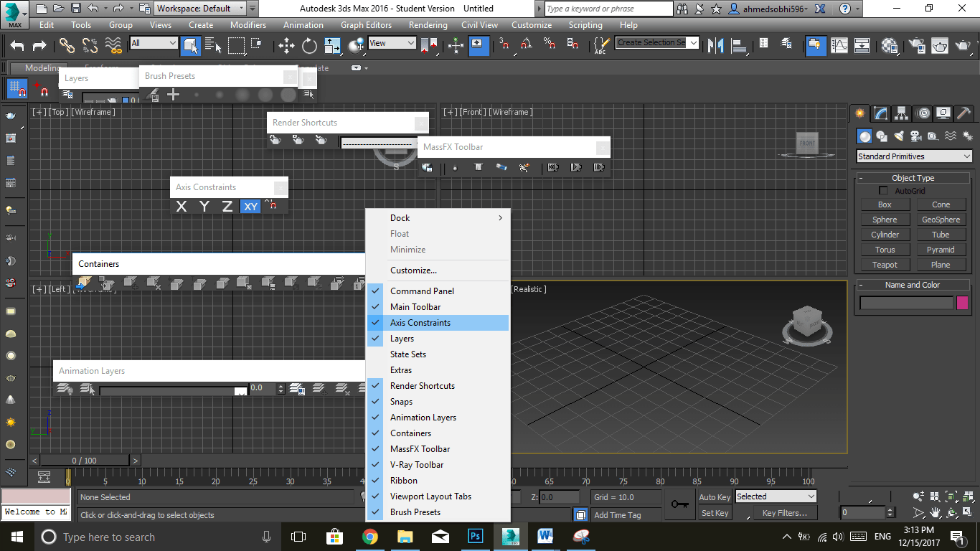Select the Select and Move tool
Screen dimensions: 980x551
[x=286, y=46]
